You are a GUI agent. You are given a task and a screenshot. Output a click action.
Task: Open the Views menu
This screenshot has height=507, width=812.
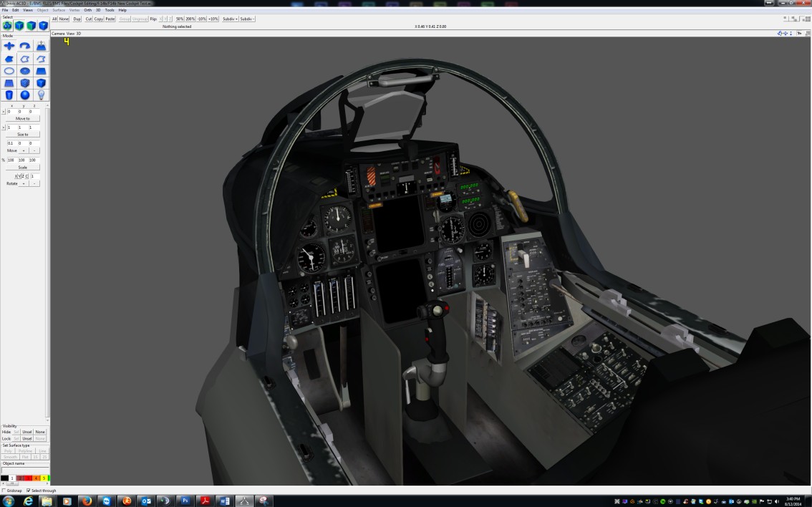[x=28, y=10]
